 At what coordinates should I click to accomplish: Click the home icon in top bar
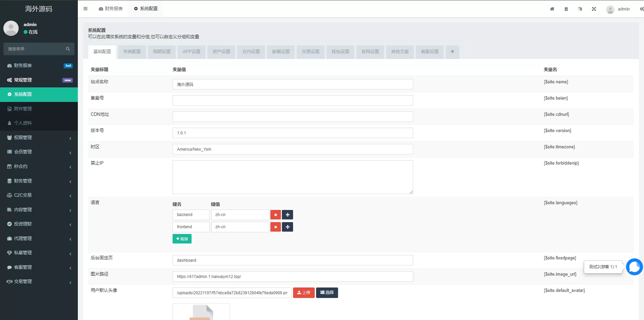point(552,9)
